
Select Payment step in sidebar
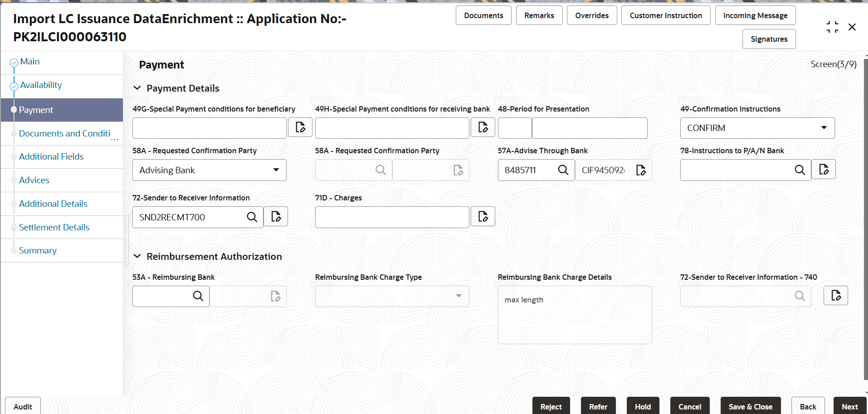point(62,110)
